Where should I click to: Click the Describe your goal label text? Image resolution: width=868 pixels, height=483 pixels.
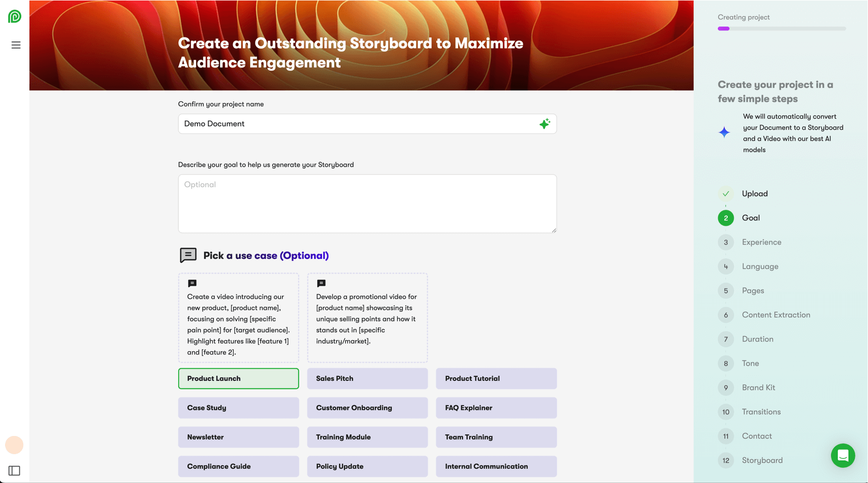pos(266,165)
